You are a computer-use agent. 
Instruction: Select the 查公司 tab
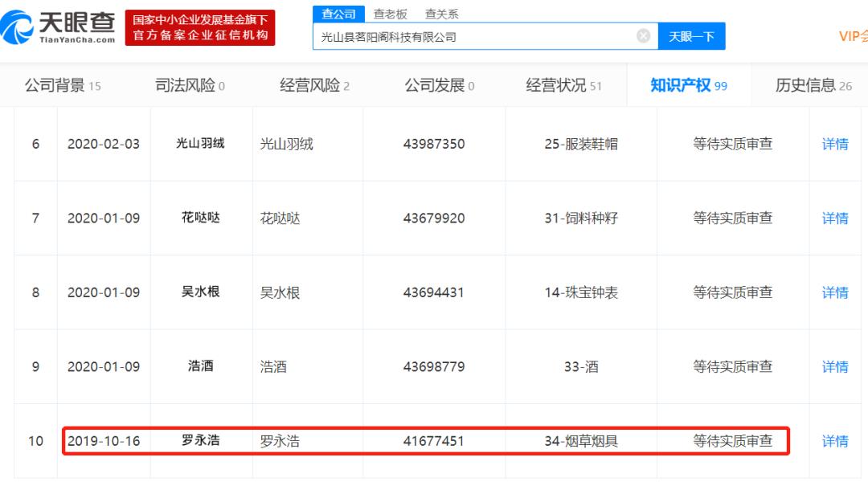[x=338, y=13]
